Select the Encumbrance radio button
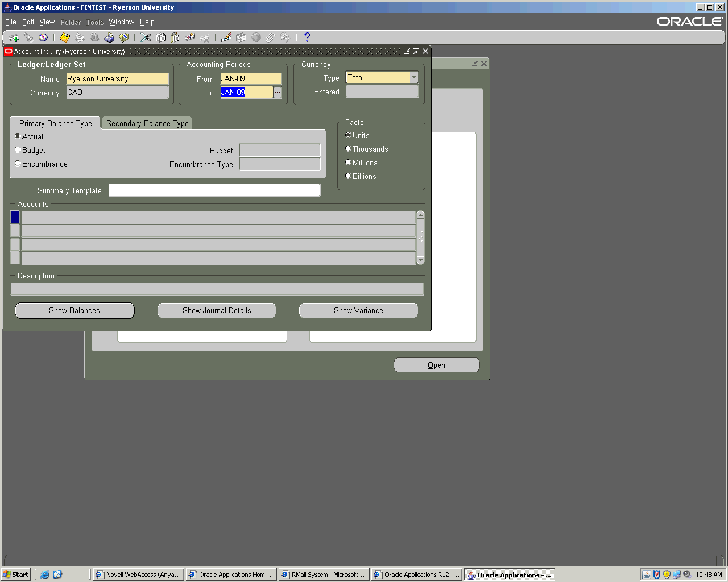Image resolution: width=728 pixels, height=582 pixels. pos(18,164)
